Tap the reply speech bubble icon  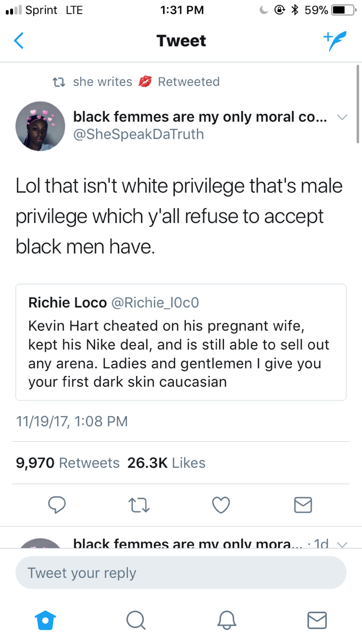[x=57, y=505]
